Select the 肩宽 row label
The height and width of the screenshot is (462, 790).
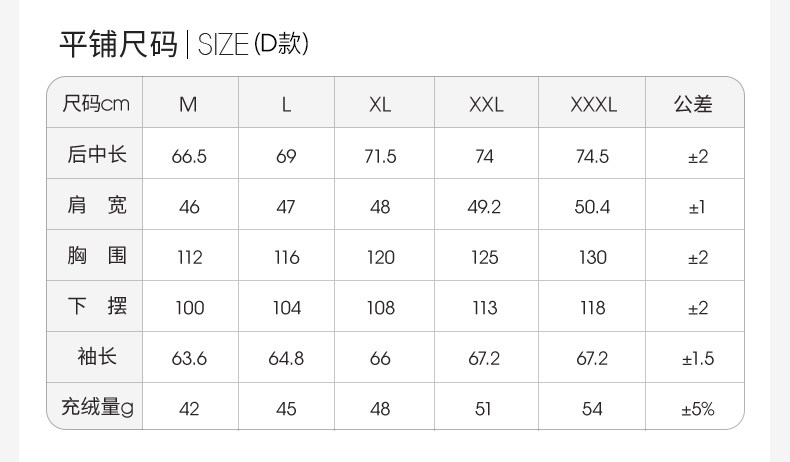tap(97, 205)
